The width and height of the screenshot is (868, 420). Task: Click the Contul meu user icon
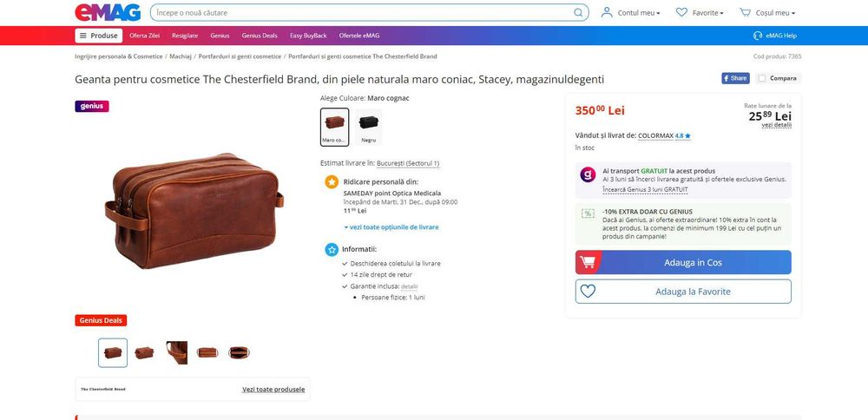[606, 13]
